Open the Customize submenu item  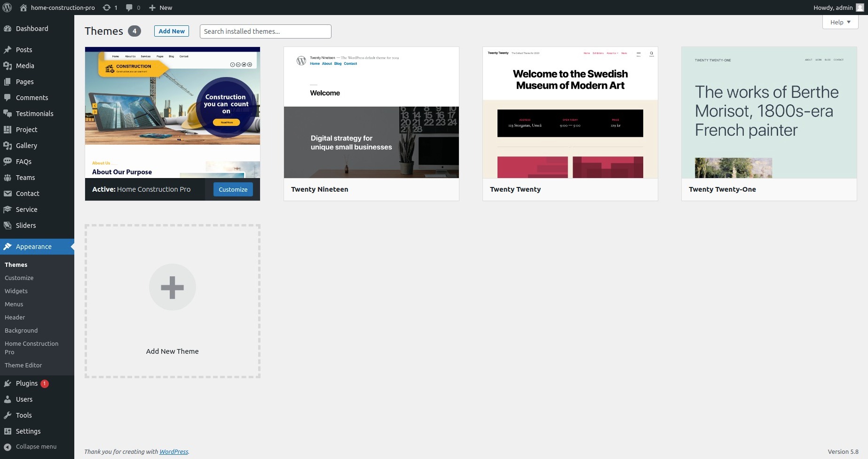19,278
